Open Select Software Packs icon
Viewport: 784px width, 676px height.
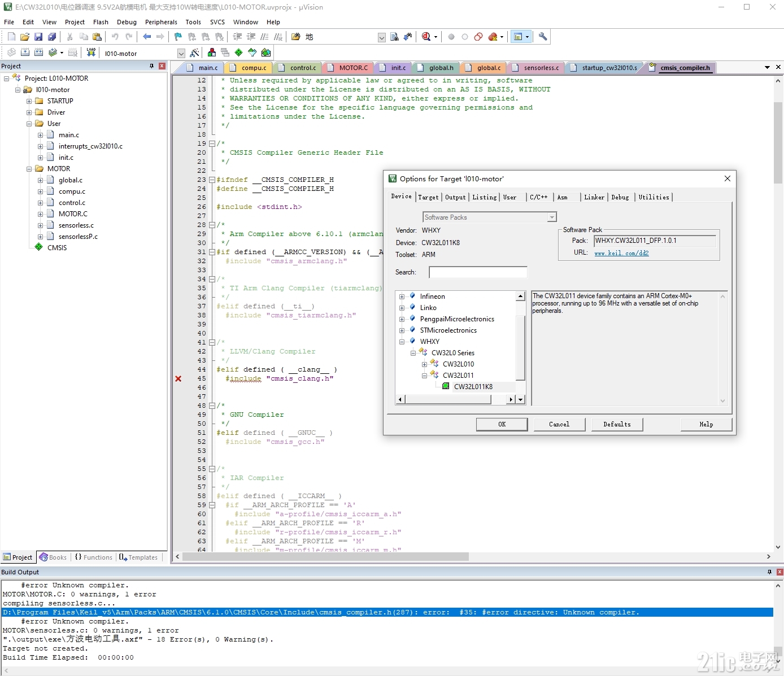pos(252,53)
